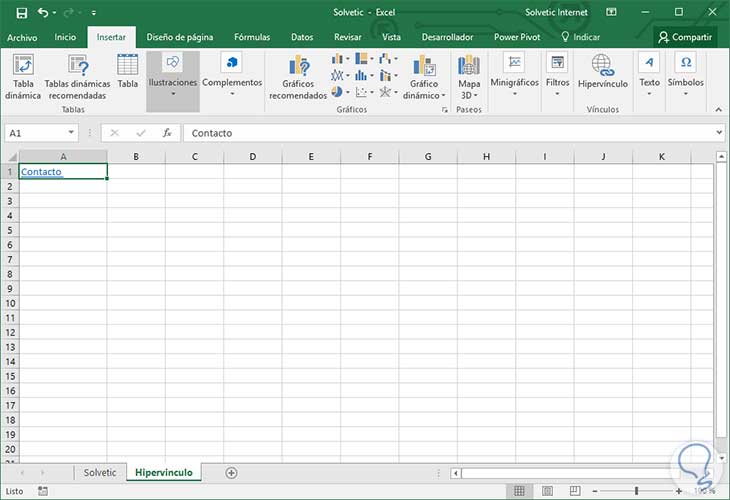730x500 pixels.
Task: Insert a line or area chart
Action: 341,75
